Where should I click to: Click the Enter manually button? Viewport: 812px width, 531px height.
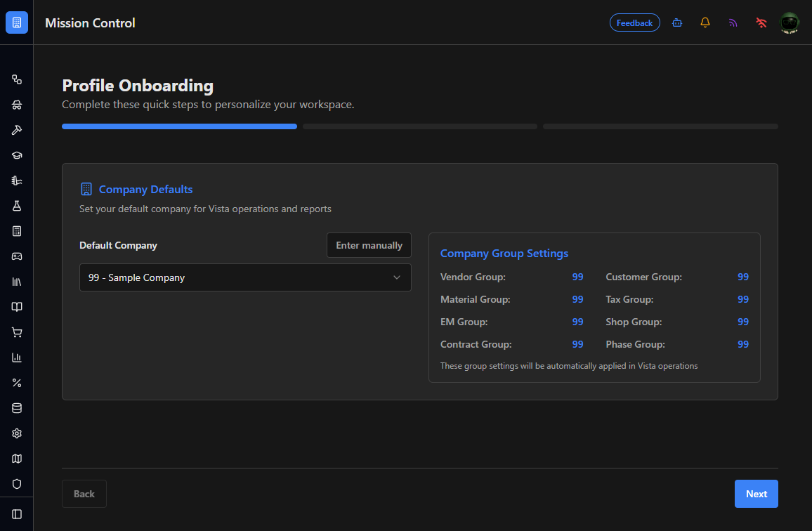click(x=369, y=245)
